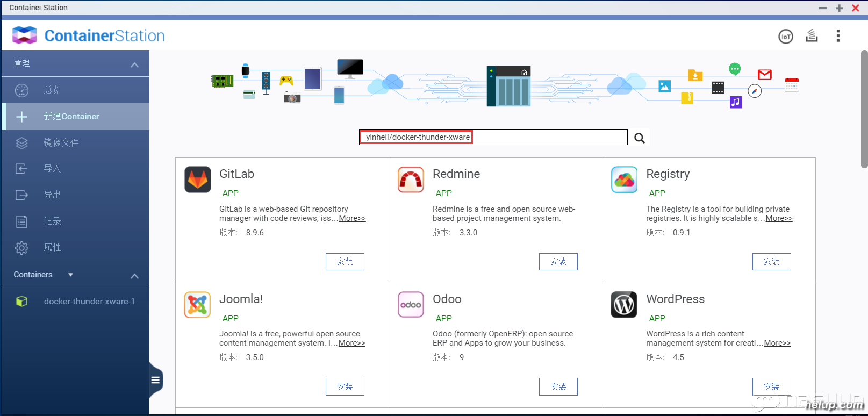Click the plus icon for 新建Container

pos(21,117)
